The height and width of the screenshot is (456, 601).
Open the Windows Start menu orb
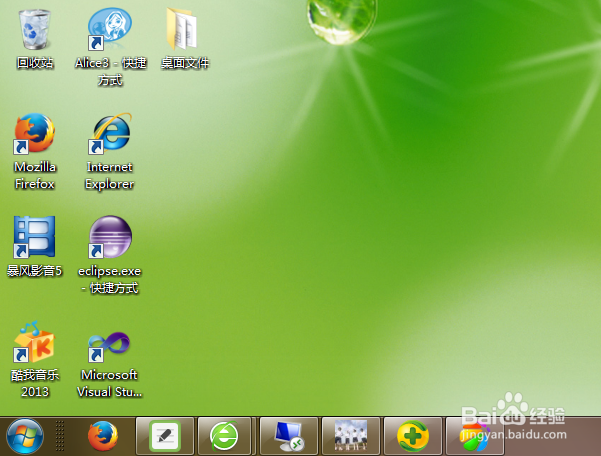[x=25, y=436]
